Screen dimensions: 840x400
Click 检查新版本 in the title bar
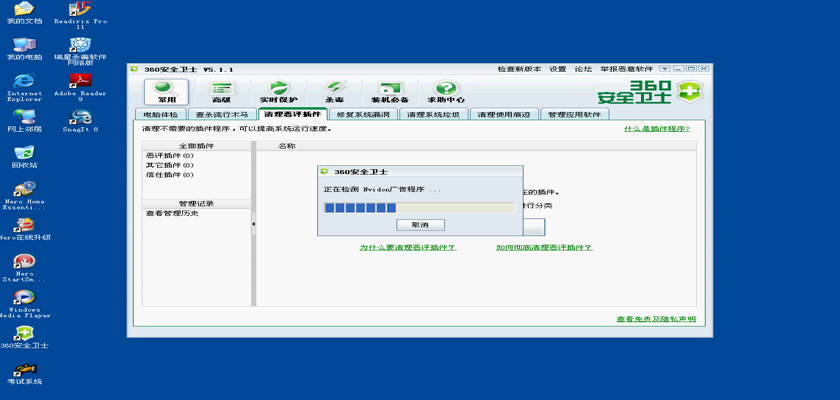coord(519,69)
